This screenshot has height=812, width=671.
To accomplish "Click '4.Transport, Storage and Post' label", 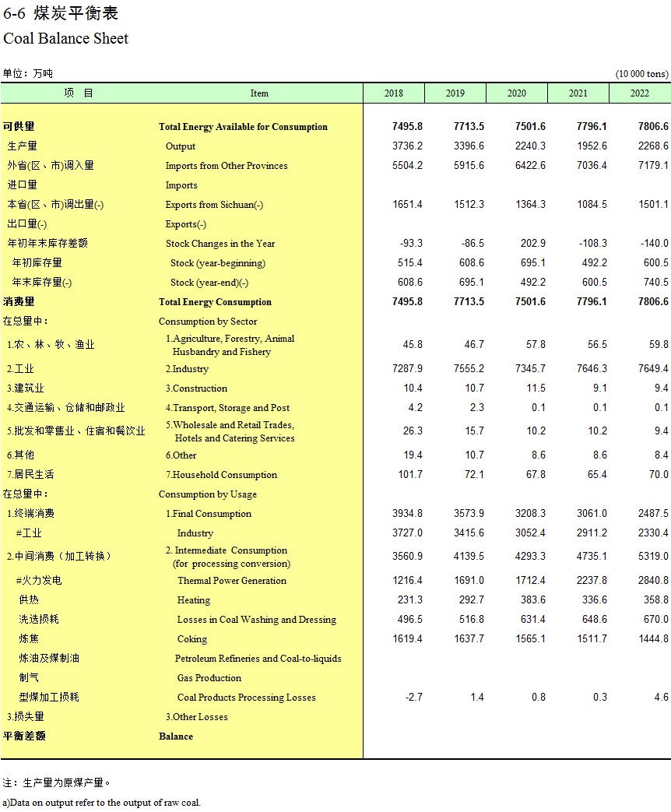I will click(x=227, y=408).
